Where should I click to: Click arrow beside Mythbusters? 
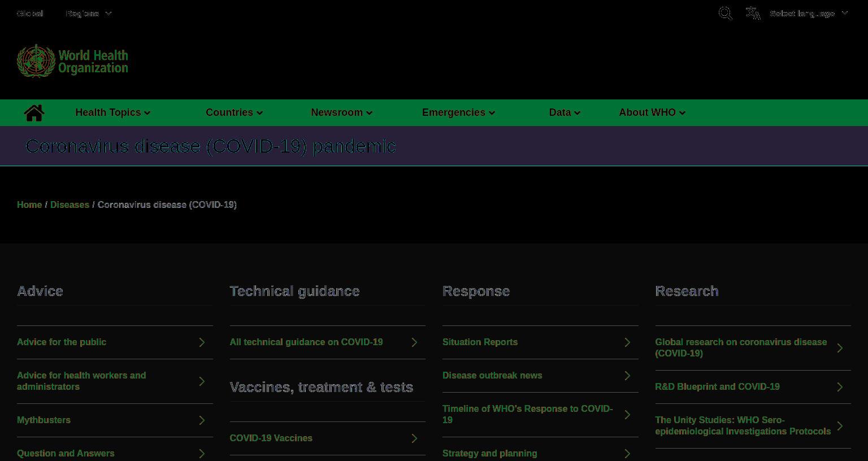202,420
